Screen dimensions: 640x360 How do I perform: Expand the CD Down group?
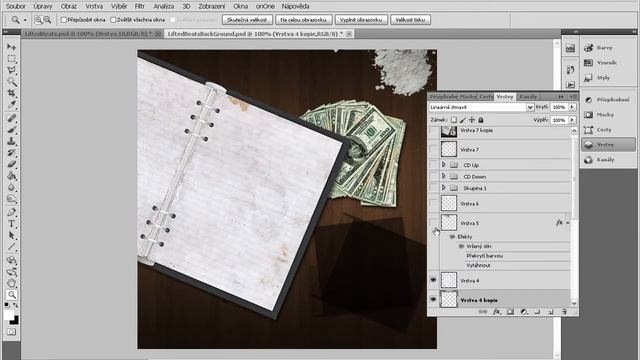coord(444,176)
